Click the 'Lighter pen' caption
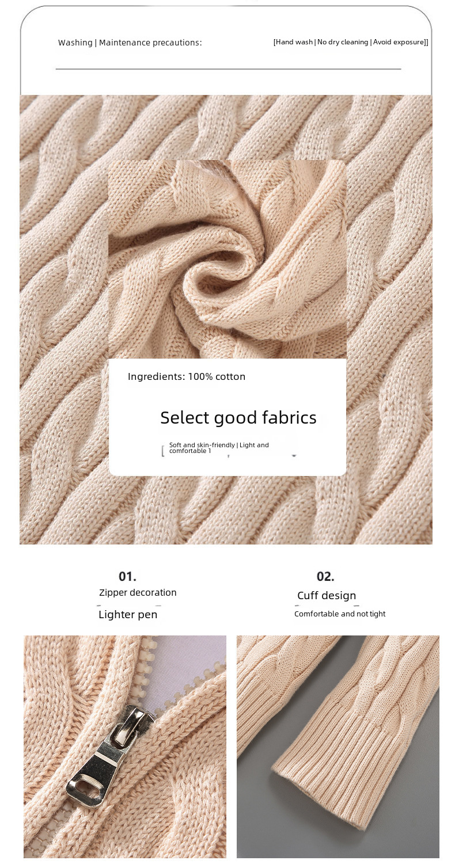 click(x=128, y=615)
